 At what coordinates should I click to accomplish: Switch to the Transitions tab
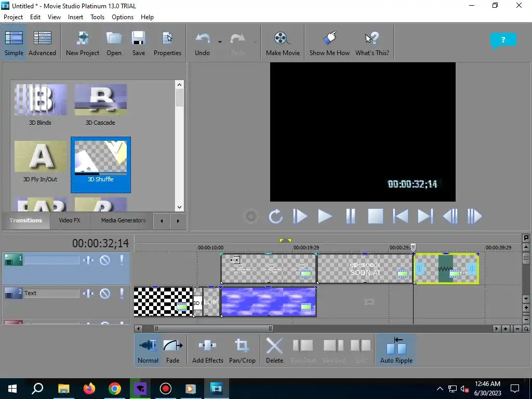click(x=26, y=220)
